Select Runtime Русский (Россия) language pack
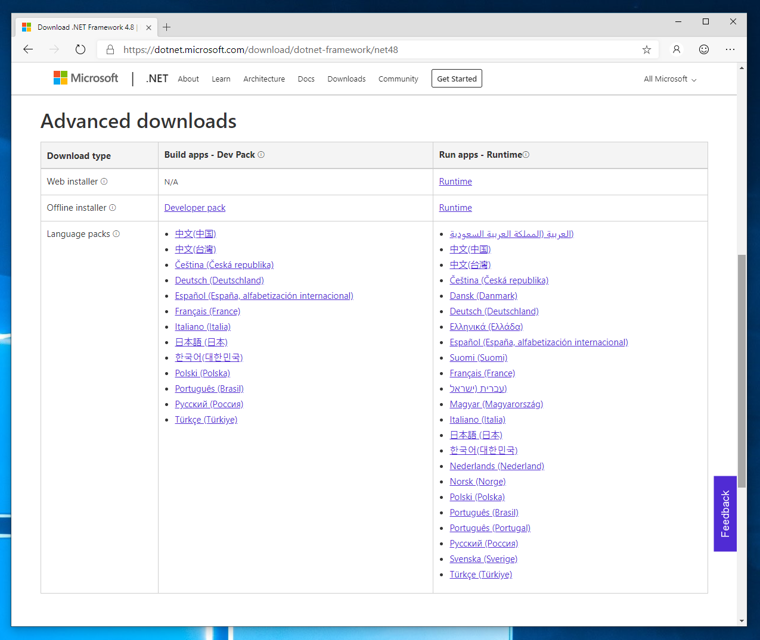This screenshot has height=640, width=760. [484, 544]
